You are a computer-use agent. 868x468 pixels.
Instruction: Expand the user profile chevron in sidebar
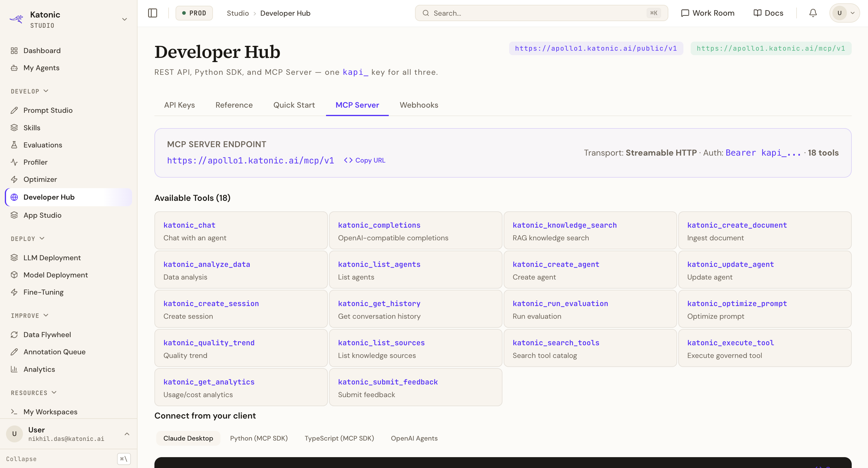(x=127, y=434)
